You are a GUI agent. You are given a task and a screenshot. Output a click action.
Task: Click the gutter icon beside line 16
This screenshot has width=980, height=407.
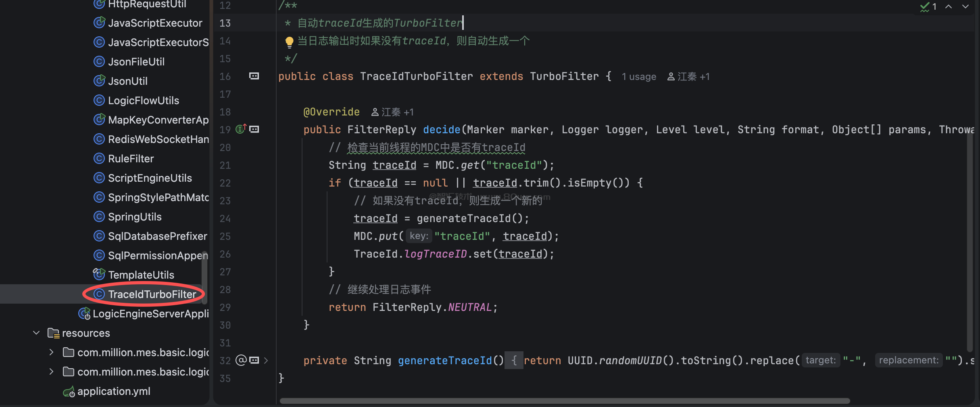point(254,76)
